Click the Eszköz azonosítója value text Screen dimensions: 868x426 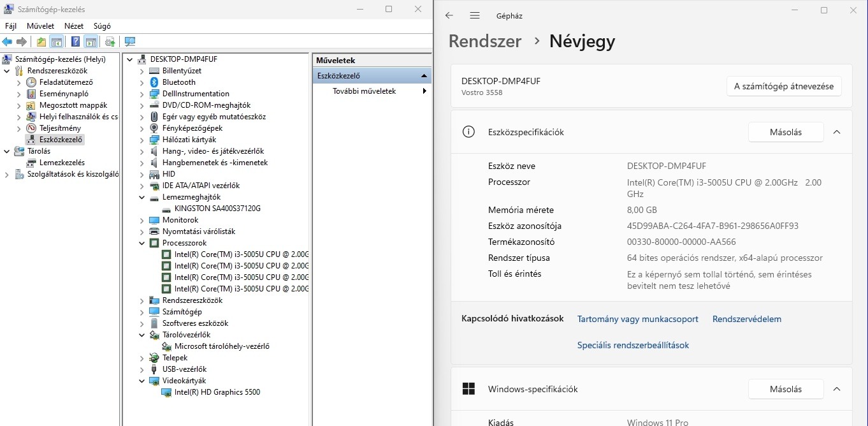(x=712, y=226)
